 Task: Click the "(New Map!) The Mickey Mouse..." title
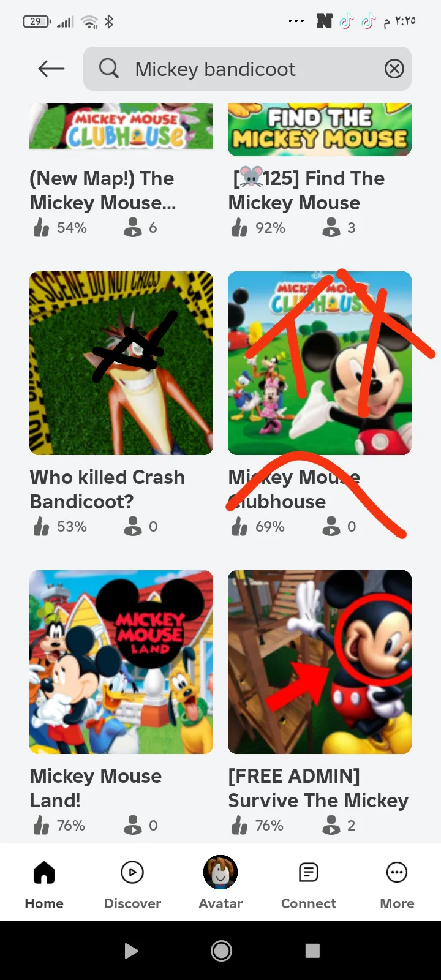[x=103, y=190]
